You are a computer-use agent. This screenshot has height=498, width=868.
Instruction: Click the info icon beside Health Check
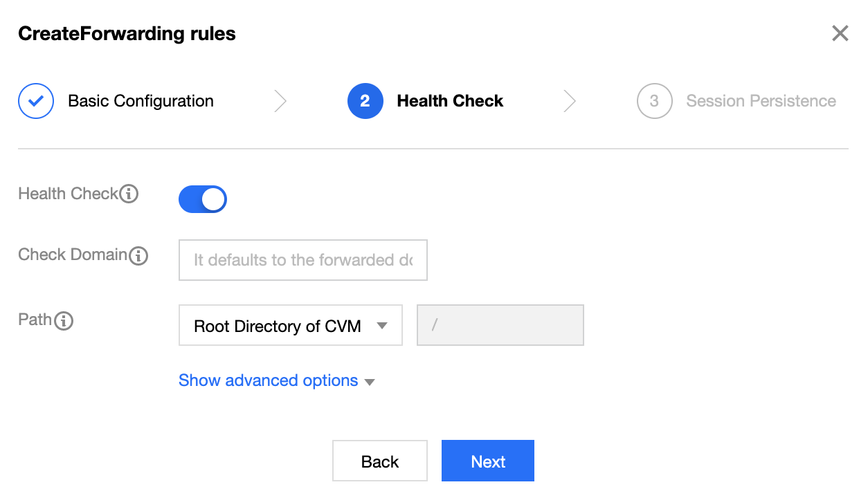129,194
